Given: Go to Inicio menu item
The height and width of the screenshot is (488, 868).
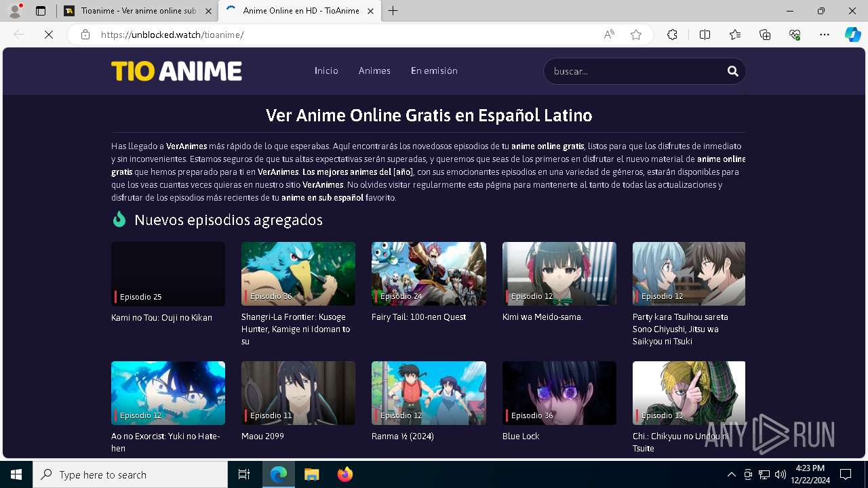Looking at the screenshot, I should point(326,70).
